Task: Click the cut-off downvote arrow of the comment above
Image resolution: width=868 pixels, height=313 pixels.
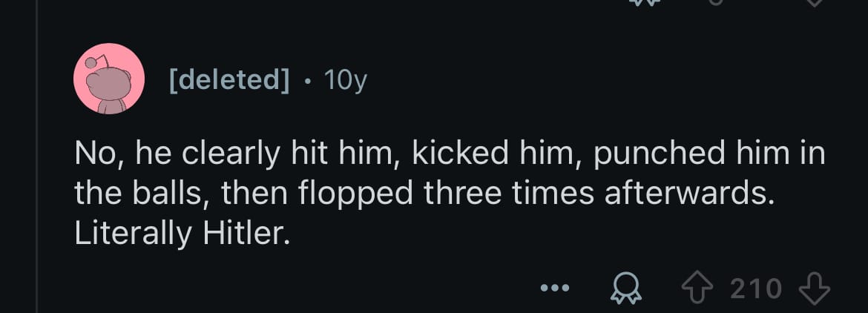Action: click(x=813, y=2)
